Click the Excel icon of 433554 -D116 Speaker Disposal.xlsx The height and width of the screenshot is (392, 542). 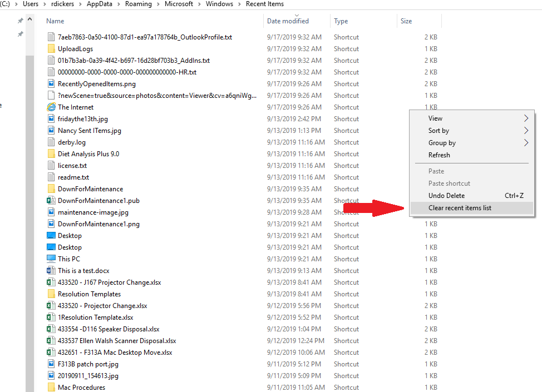pos(51,329)
